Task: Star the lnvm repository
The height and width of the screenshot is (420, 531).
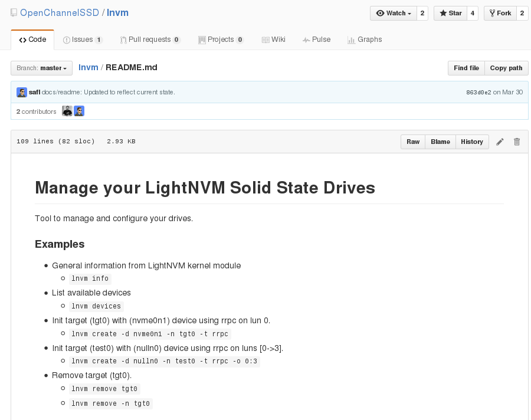Action: pyautogui.click(x=450, y=13)
